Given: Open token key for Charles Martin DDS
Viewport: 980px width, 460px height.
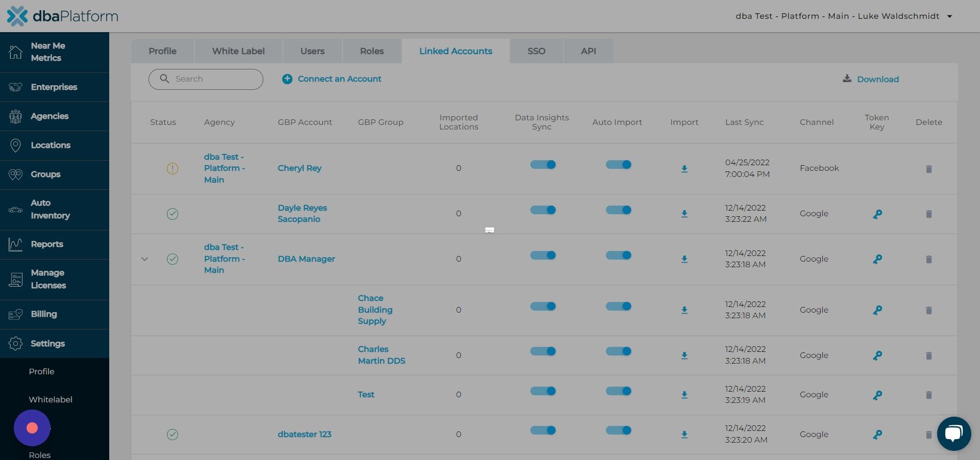Looking at the screenshot, I should point(877,355).
